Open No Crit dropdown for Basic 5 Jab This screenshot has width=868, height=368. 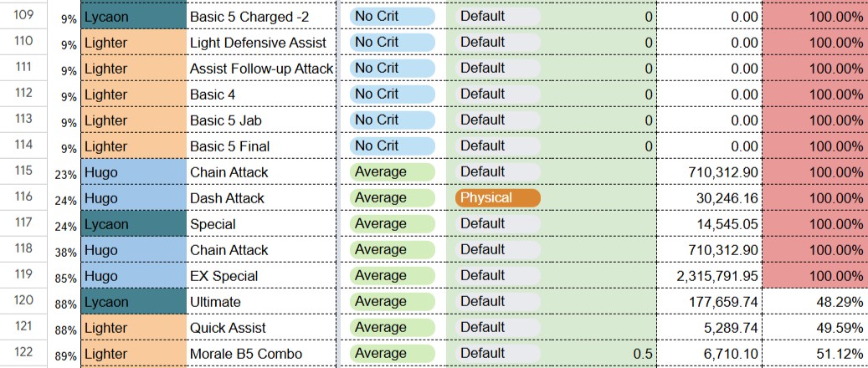click(392, 120)
